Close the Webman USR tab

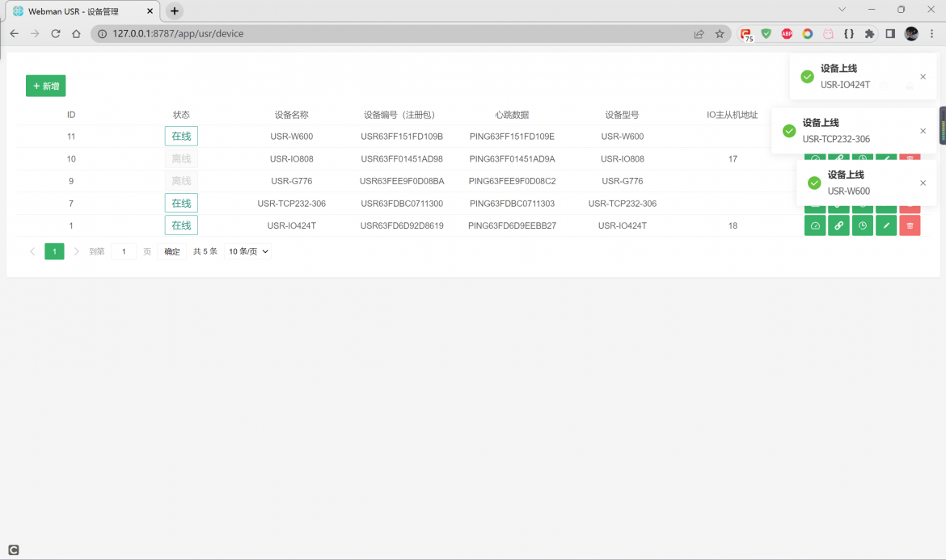150,11
